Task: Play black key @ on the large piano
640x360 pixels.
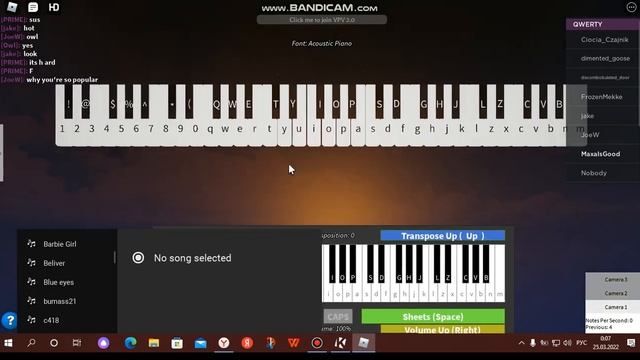Action: pyautogui.click(x=85, y=102)
